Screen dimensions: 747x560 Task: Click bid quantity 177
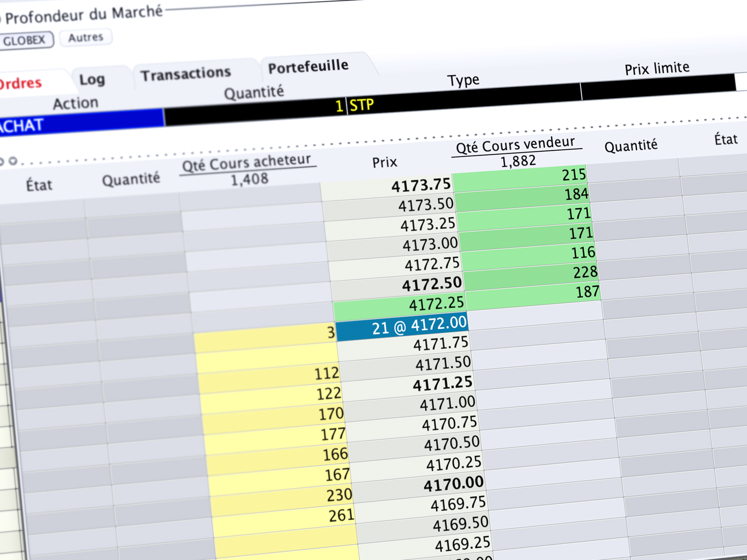click(333, 434)
